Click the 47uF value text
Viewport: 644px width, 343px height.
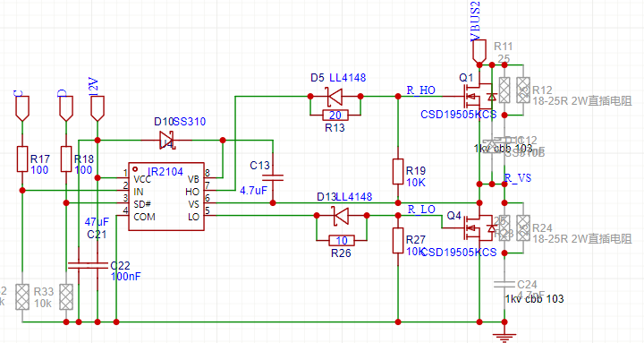97,222
